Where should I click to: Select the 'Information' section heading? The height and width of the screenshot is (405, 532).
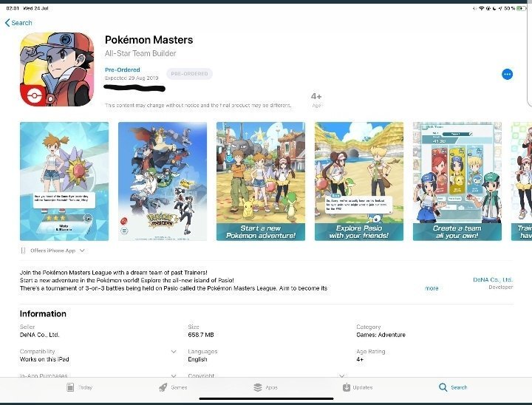[x=43, y=313]
